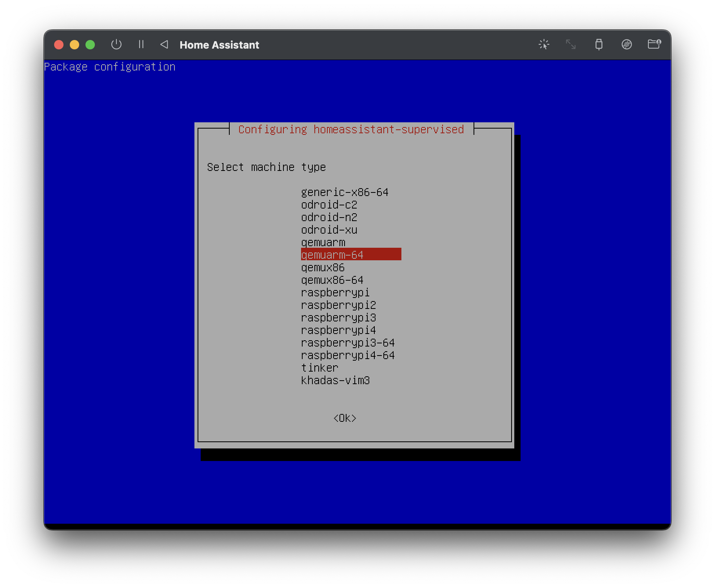The height and width of the screenshot is (588, 715).
Task: Pause the virtual machine
Action: pyautogui.click(x=141, y=44)
